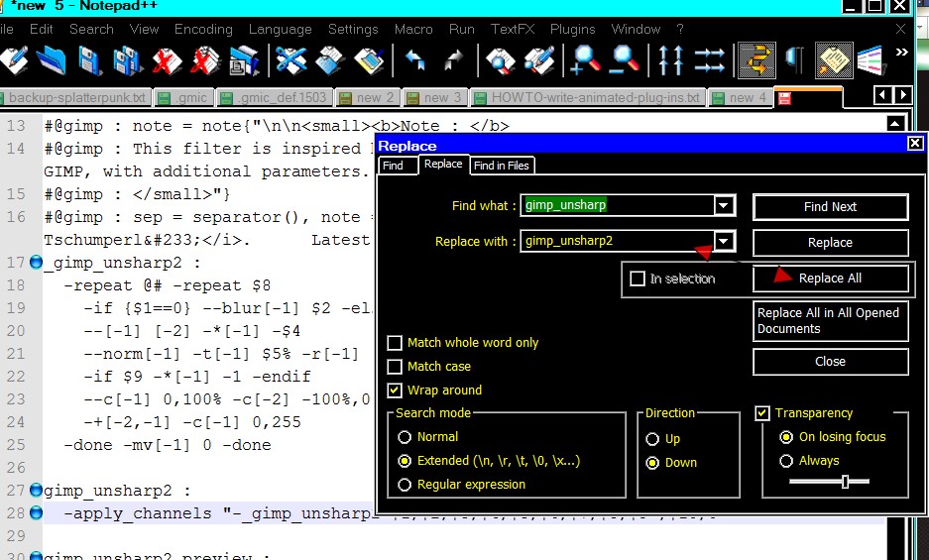Click the Undo arrow toolbar icon
The width and height of the screenshot is (929, 560).
[414, 60]
